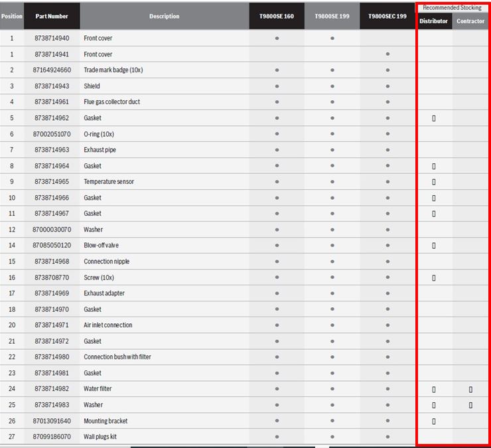This screenshot has height=448, width=491.
Task: Click the Distributor column header
Action: [x=434, y=21]
